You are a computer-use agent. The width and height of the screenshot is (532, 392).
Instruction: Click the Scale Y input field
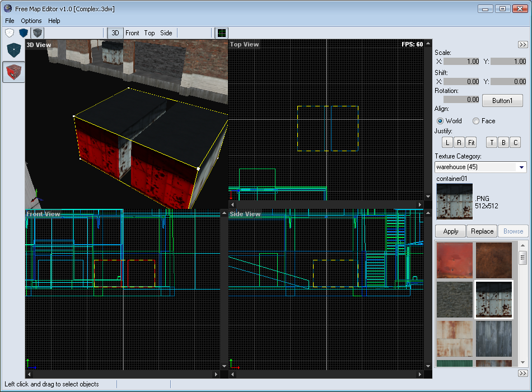pos(508,62)
